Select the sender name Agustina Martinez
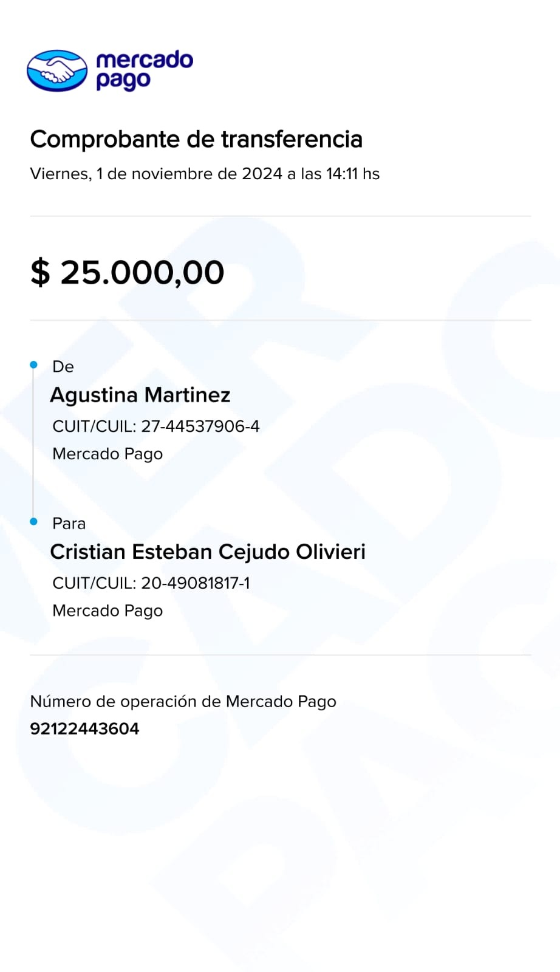 click(x=140, y=395)
